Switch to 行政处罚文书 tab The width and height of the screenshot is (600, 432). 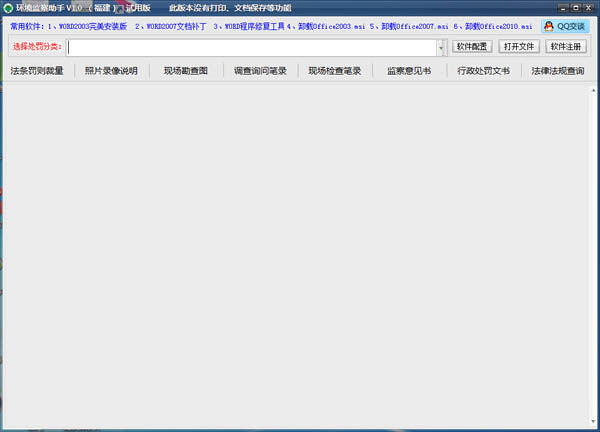click(x=484, y=71)
